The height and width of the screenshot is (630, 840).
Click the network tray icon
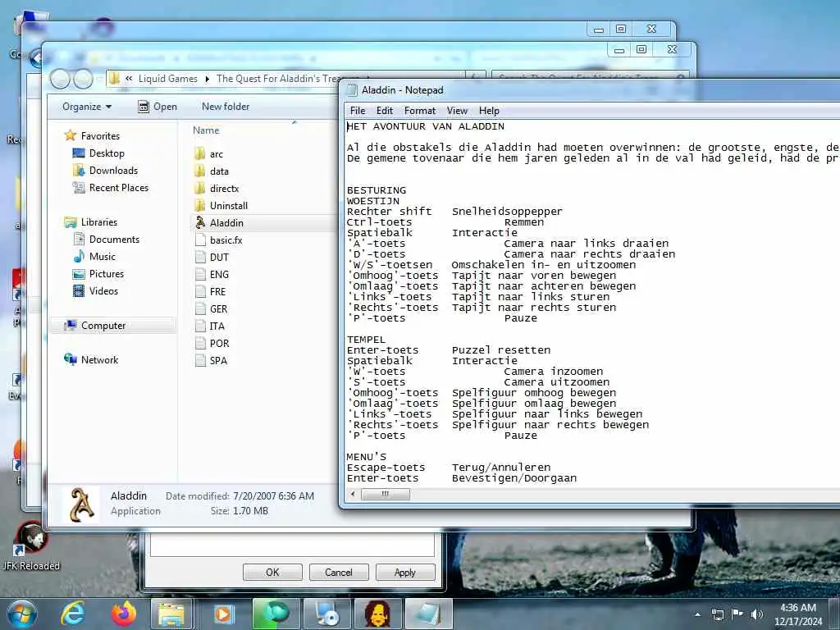point(717,614)
